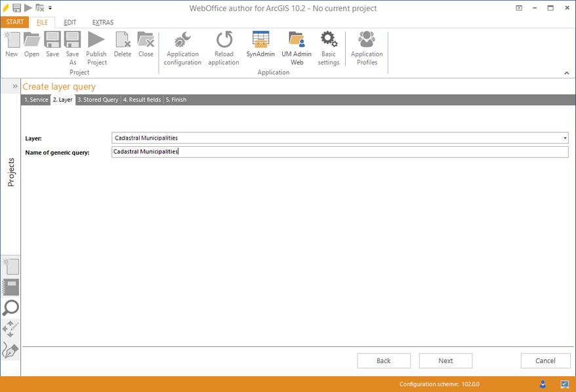Open the Application configuration tool
This screenshot has width=576, height=392.
(x=182, y=48)
